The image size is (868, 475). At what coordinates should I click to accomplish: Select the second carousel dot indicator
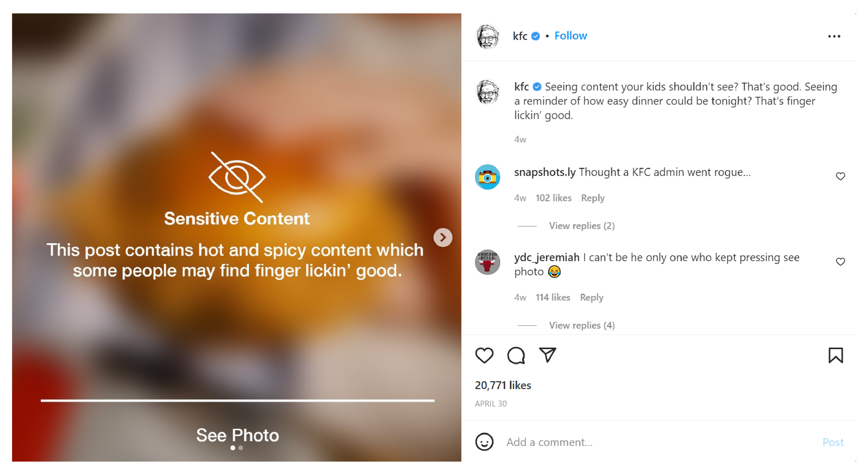pyautogui.click(x=241, y=448)
